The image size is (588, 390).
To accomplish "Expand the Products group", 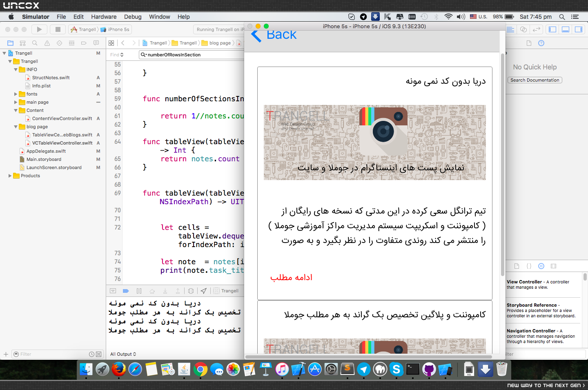I will (10, 176).
